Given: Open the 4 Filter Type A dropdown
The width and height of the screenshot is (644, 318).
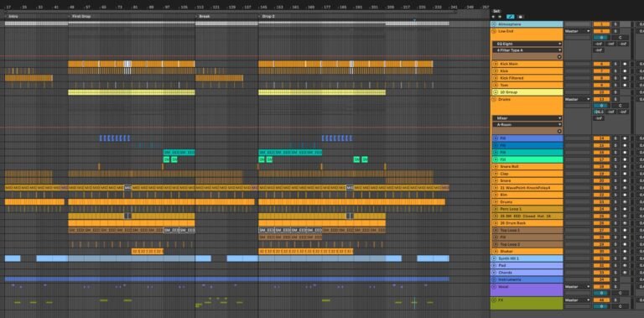Looking at the screenshot, I should (x=527, y=50).
